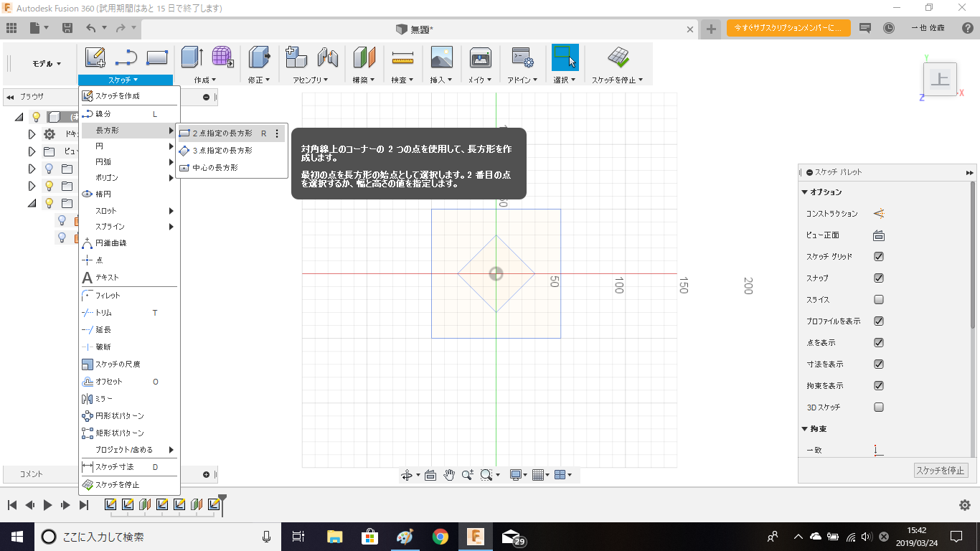This screenshot has height=551, width=980.
Task: Open the Display Settings dropdown in navigation bar
Action: tap(518, 475)
